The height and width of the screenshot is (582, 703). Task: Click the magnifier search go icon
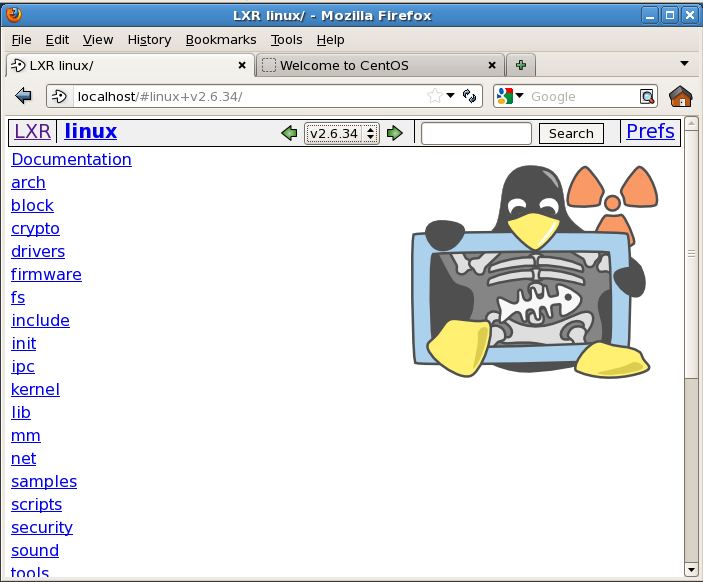(x=647, y=96)
